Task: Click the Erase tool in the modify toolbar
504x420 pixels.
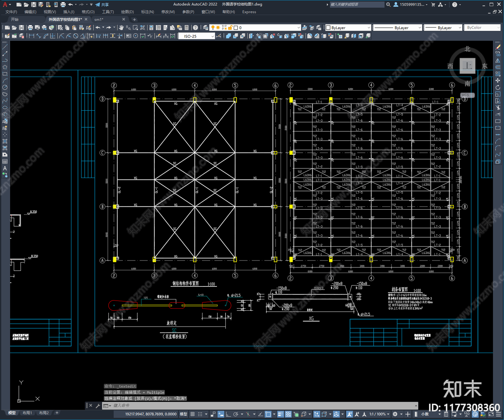Action: [x=498, y=47]
